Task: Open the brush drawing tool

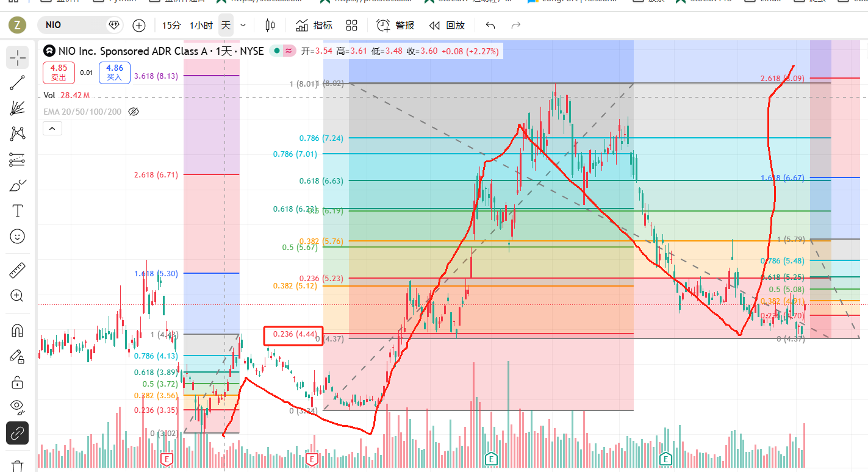Action: pyautogui.click(x=18, y=186)
